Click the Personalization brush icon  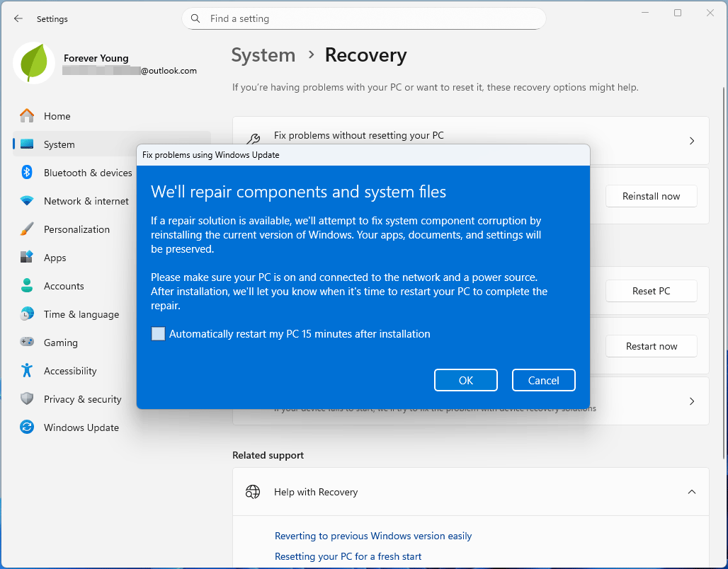click(28, 229)
